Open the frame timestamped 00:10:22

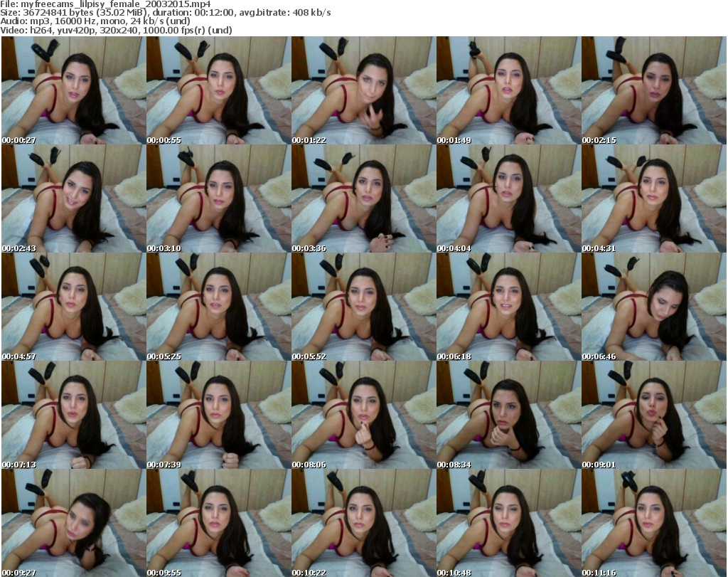point(363,523)
